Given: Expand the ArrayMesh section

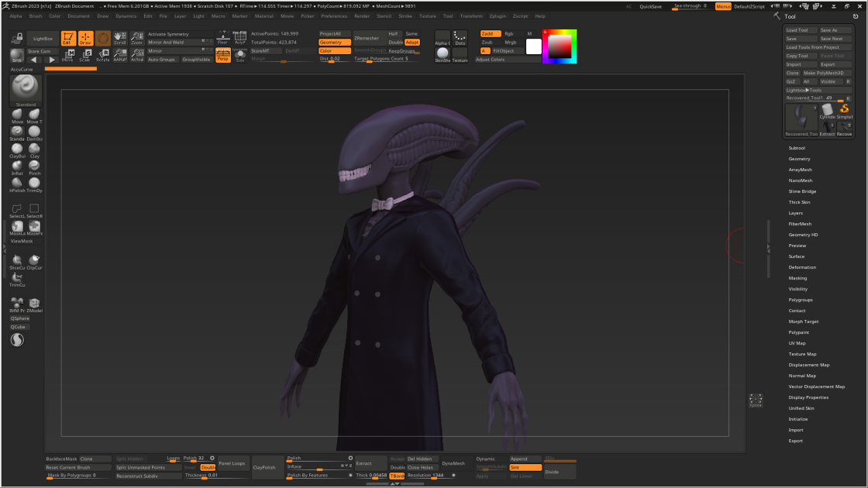Looking at the screenshot, I should 800,170.
